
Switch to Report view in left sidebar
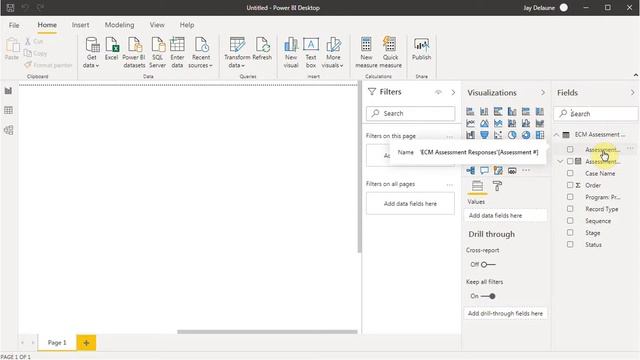(8, 91)
